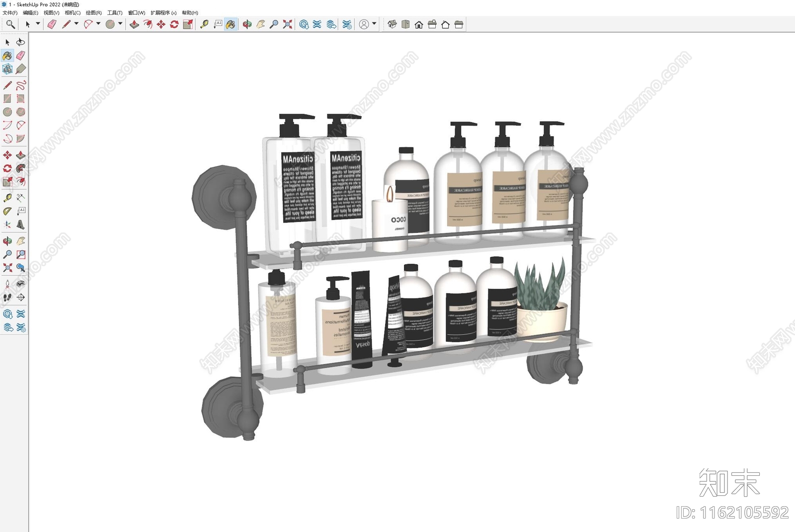Pick the Tape Measure tool in the top toolbar
Image resolution: width=795 pixels, height=532 pixels.
[204, 24]
